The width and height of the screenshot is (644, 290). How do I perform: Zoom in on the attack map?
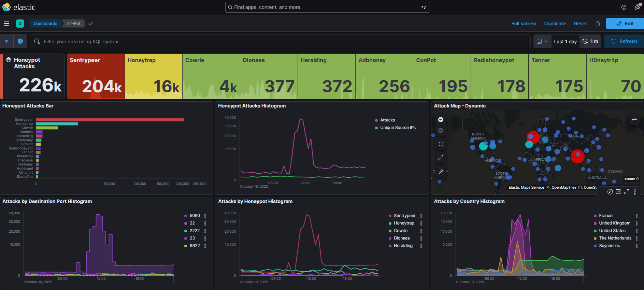point(441,120)
